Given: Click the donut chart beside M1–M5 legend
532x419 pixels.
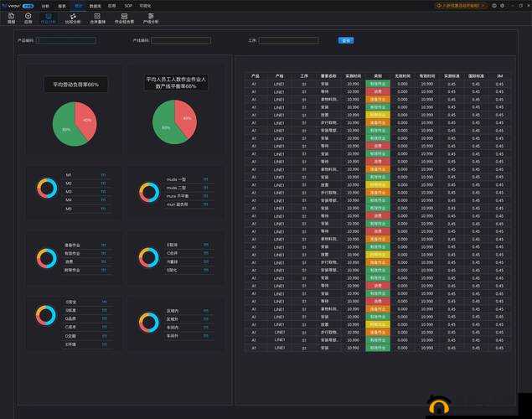Looking at the screenshot, I should point(47,188).
